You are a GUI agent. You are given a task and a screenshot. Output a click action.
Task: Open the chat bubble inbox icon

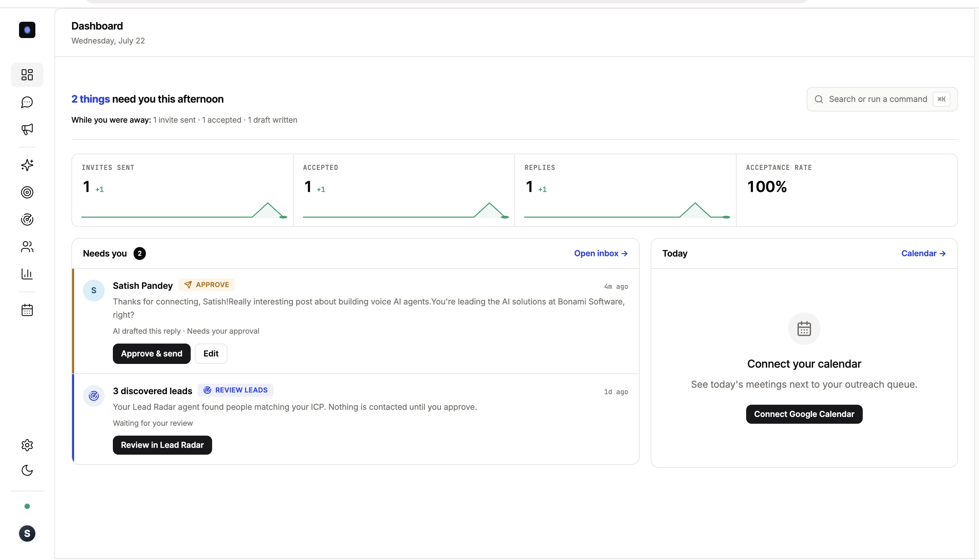click(27, 102)
